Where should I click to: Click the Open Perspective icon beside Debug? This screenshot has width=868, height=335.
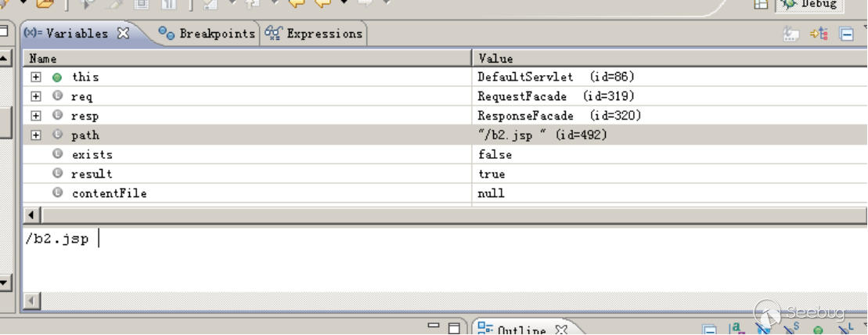[761, 5]
